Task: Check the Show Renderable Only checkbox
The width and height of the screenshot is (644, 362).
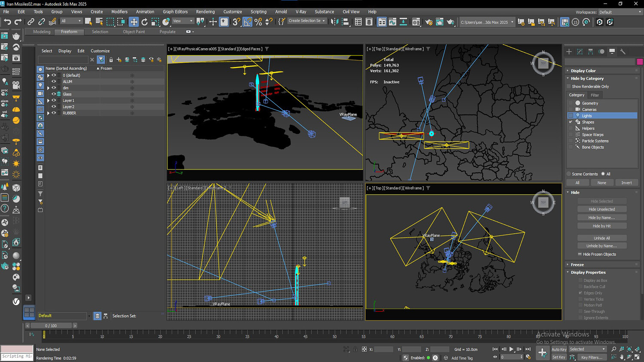Action: point(569,87)
